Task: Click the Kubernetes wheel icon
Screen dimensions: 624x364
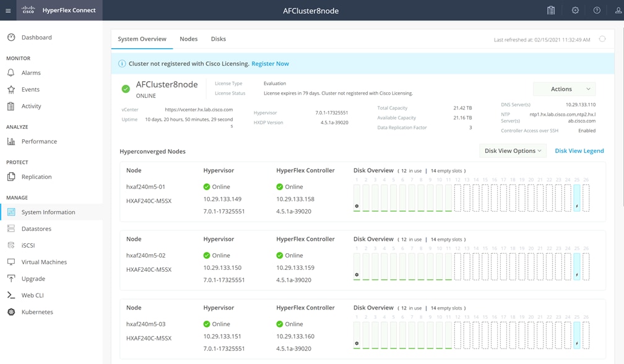Action: click(x=11, y=312)
